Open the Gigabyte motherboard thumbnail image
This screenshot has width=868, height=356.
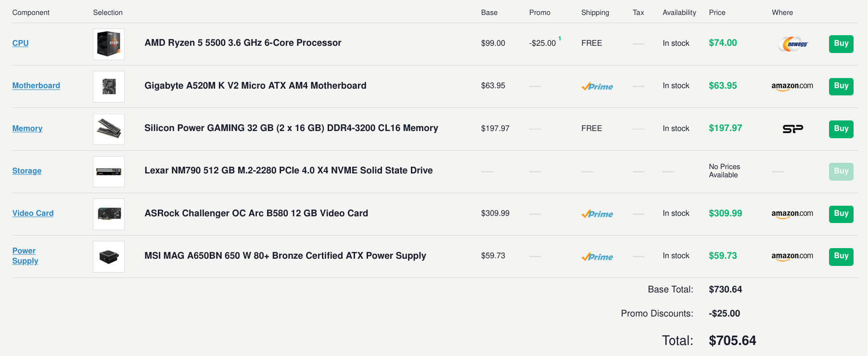pyautogui.click(x=109, y=87)
